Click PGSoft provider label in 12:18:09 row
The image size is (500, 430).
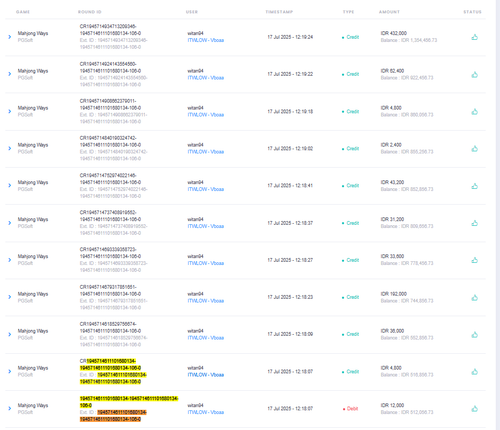point(25,338)
